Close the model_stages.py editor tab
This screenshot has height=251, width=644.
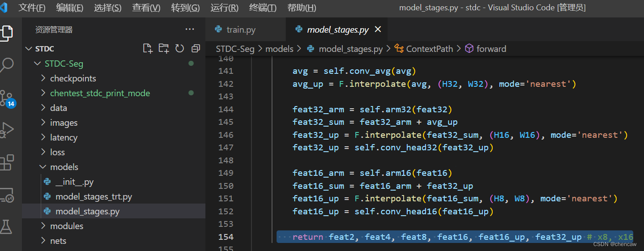(x=378, y=30)
